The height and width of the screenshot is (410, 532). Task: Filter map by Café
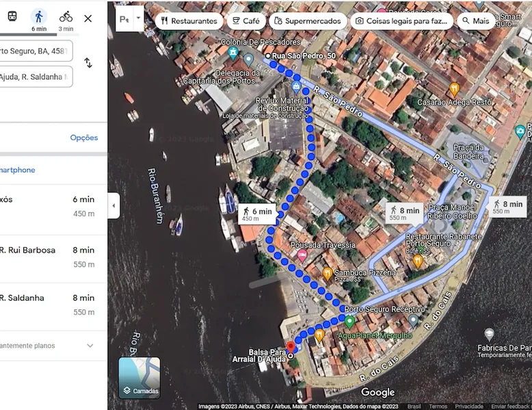pos(245,21)
